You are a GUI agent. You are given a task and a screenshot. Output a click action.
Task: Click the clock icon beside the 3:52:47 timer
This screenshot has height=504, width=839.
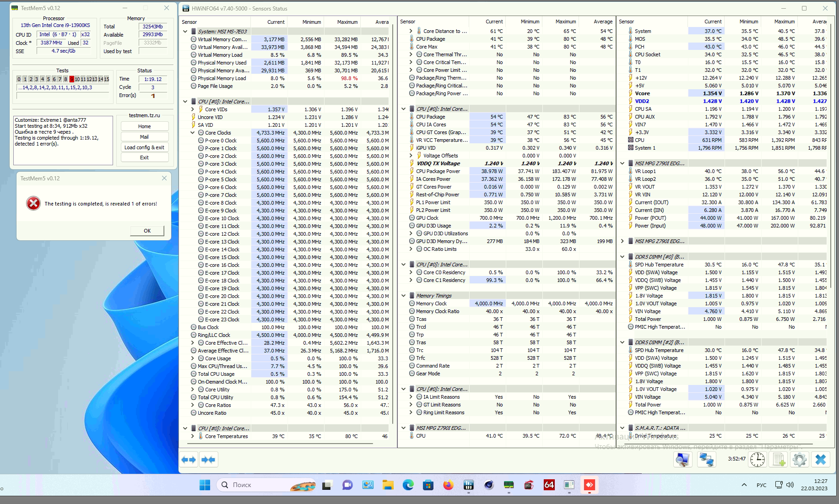coord(758,459)
